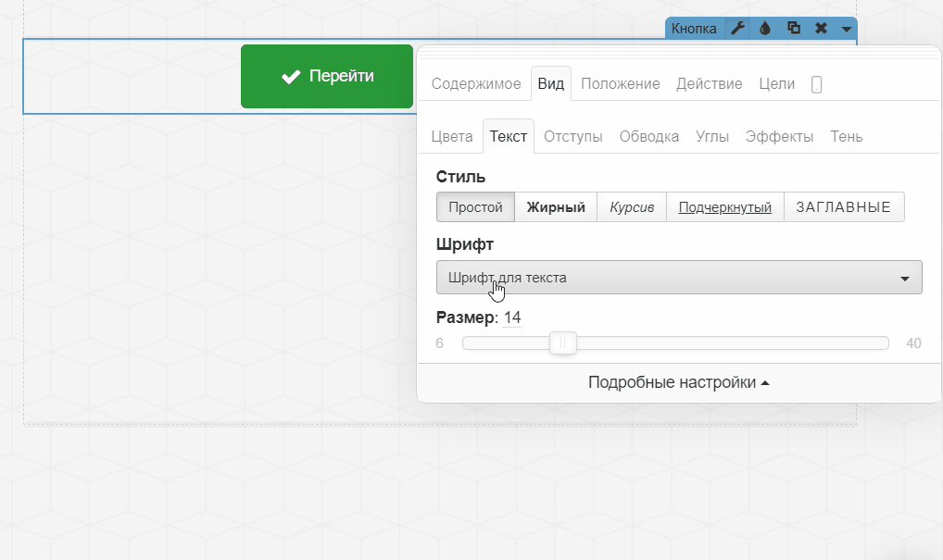The width and height of the screenshot is (943, 560).
Task: Toggle Жирный bold text style
Action: coord(556,207)
